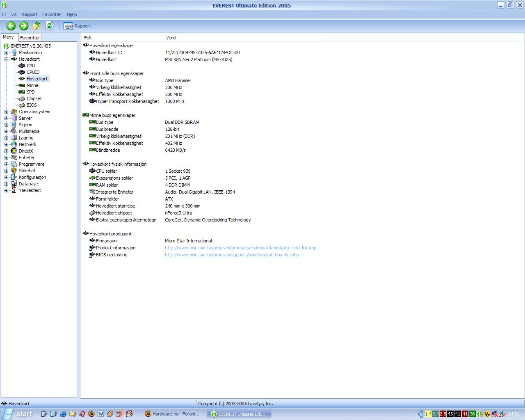Image resolution: width=525 pixels, height=420 pixels.
Task: Select CPU in the Hovedkort tree
Action: (31, 66)
